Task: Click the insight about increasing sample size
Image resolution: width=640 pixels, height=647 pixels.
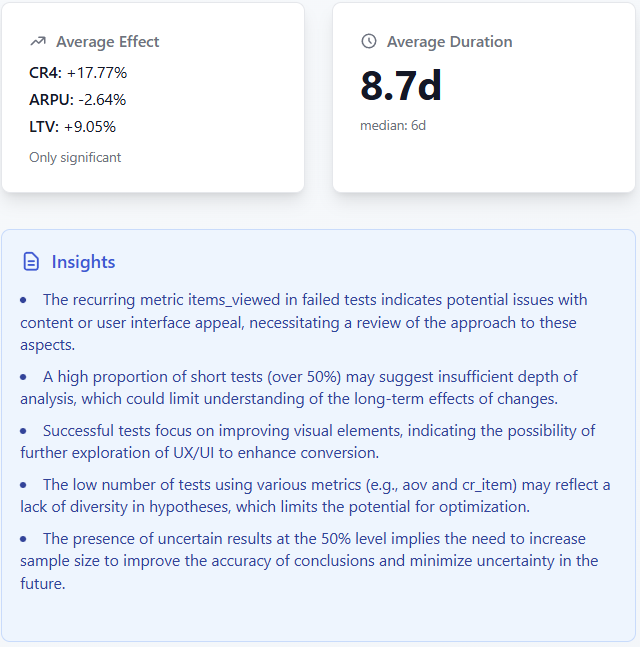Action: tap(300, 560)
